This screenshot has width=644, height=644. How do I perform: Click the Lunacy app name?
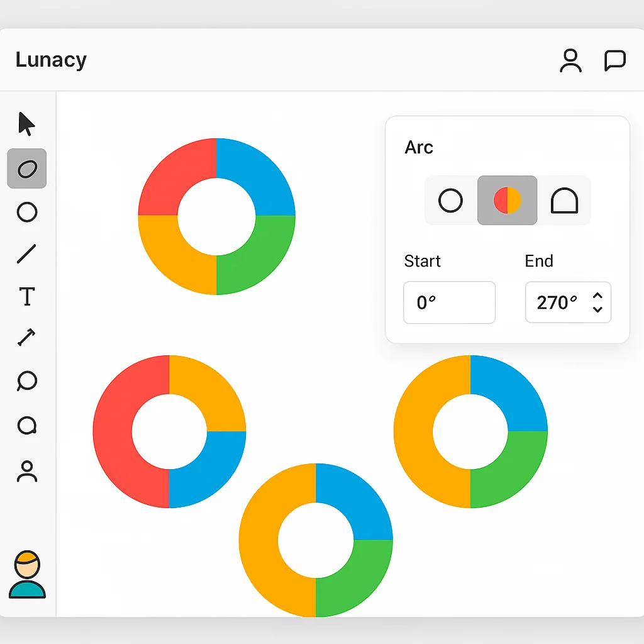point(50,60)
